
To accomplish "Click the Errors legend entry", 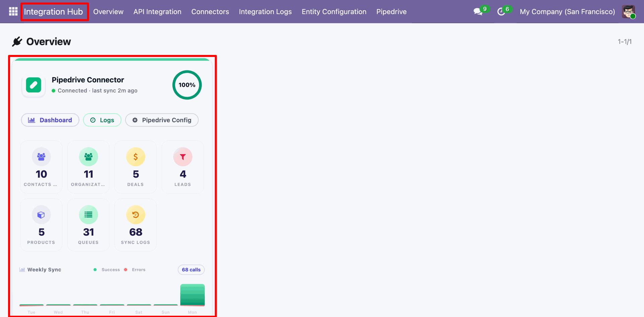I will pyautogui.click(x=135, y=270).
